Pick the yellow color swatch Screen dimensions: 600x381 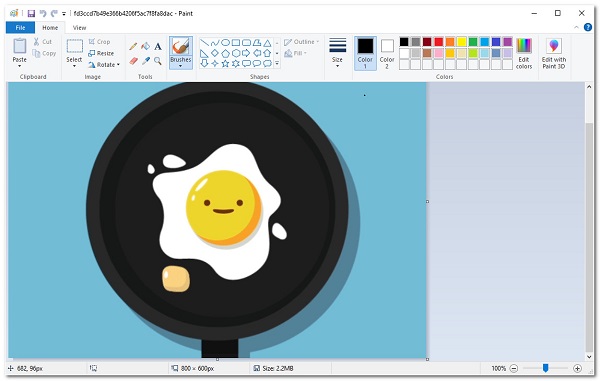[461, 42]
